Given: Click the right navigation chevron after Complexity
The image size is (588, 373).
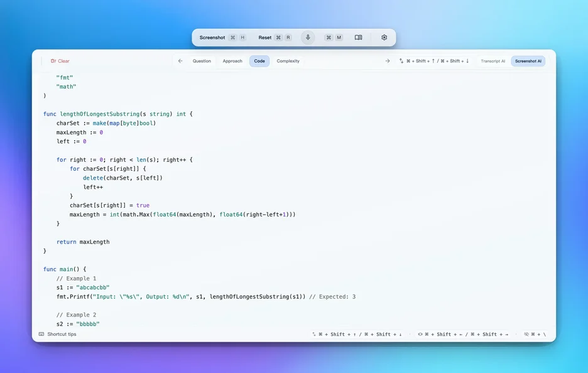Looking at the screenshot, I should point(388,61).
